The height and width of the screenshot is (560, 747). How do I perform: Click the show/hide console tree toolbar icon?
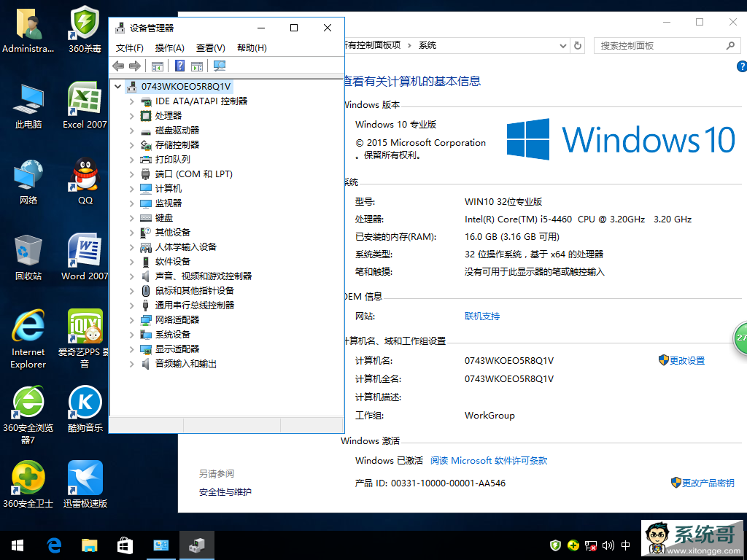158,66
